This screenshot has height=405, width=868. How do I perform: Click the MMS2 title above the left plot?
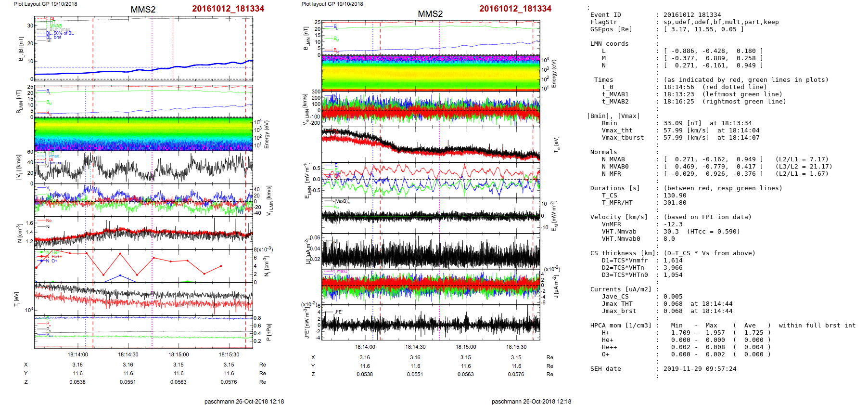(x=143, y=10)
